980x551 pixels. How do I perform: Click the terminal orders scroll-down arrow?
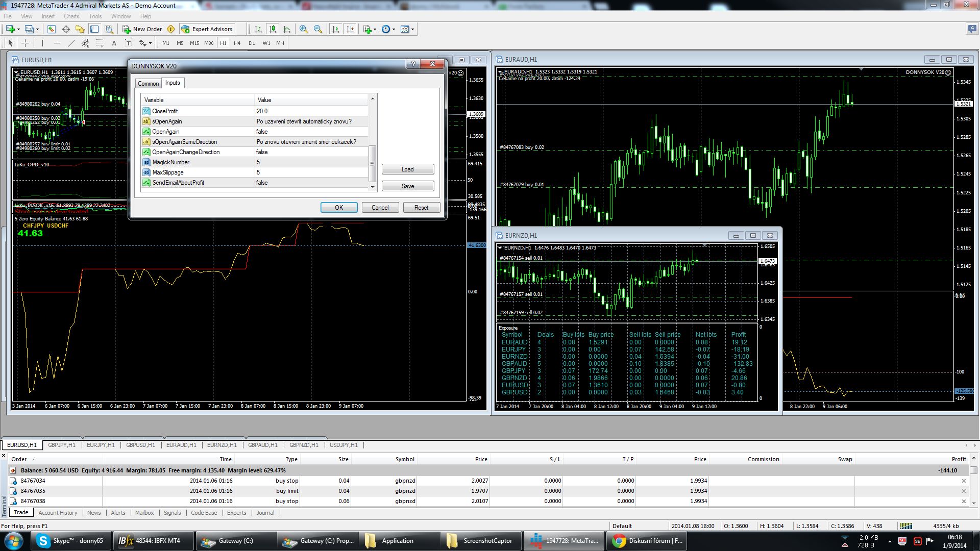tap(973, 503)
